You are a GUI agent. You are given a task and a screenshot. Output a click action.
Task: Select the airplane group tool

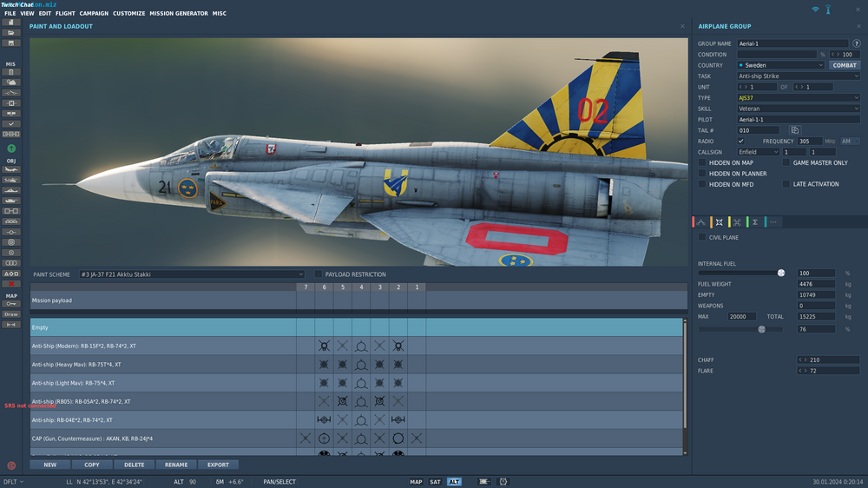click(x=11, y=169)
